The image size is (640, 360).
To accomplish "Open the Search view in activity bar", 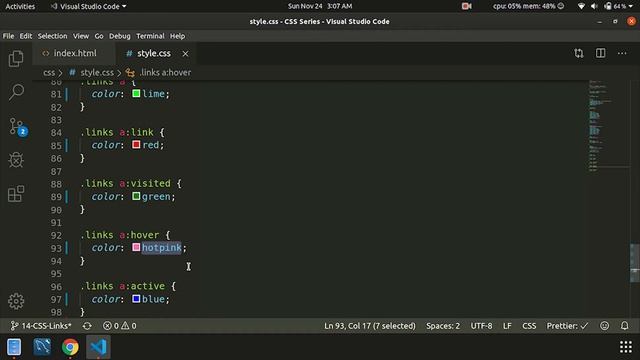I will (x=16, y=92).
